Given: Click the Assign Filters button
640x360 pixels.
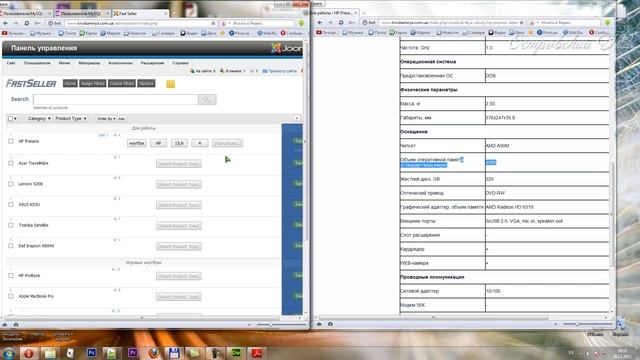Looking at the screenshot, I should [x=93, y=83].
